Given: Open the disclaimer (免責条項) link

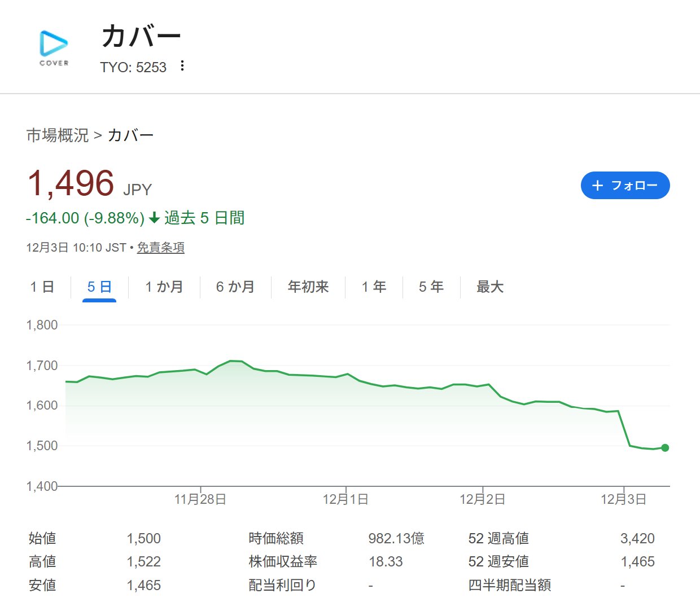Looking at the screenshot, I should point(161,248).
